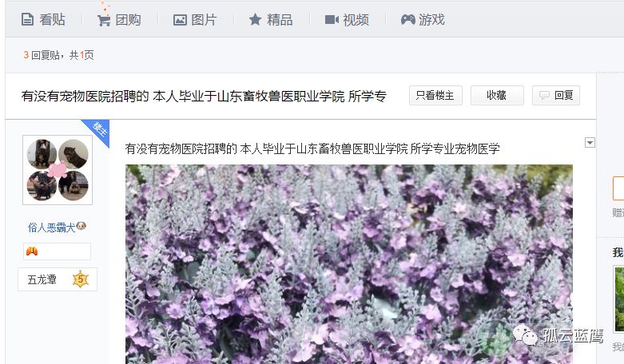The height and width of the screenshot is (364, 624).
Task: Click the dog emoji beside username
Action: coord(81,226)
